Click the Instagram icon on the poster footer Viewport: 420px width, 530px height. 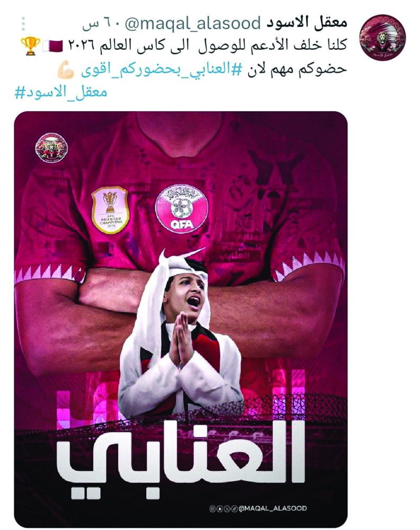[x=212, y=508]
